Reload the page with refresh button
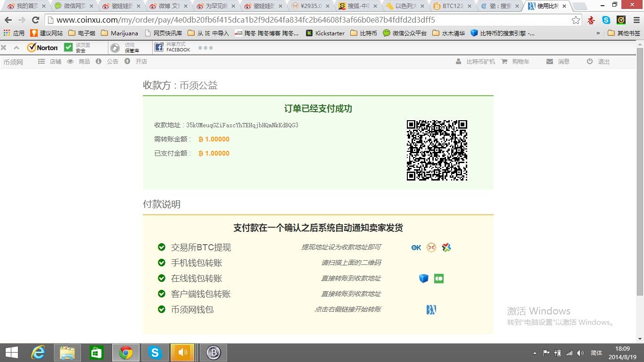Viewport: 644px width, 362px height. 35,20
